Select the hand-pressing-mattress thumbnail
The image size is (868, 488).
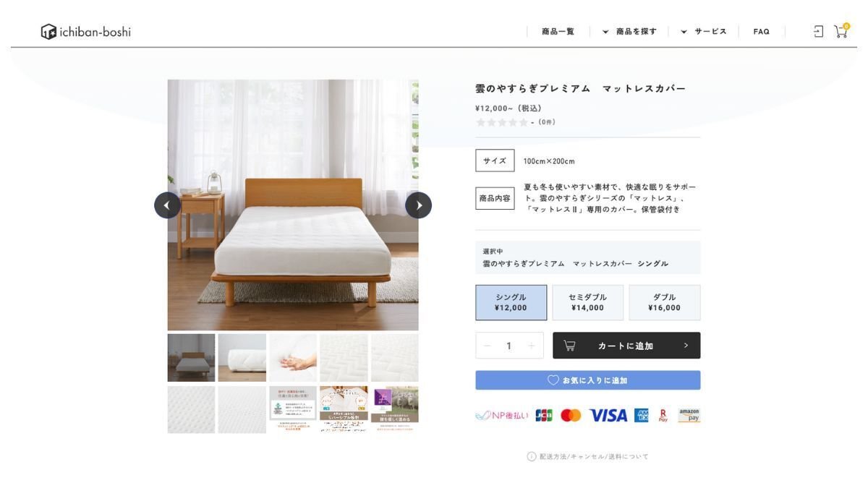pyautogui.click(x=293, y=357)
